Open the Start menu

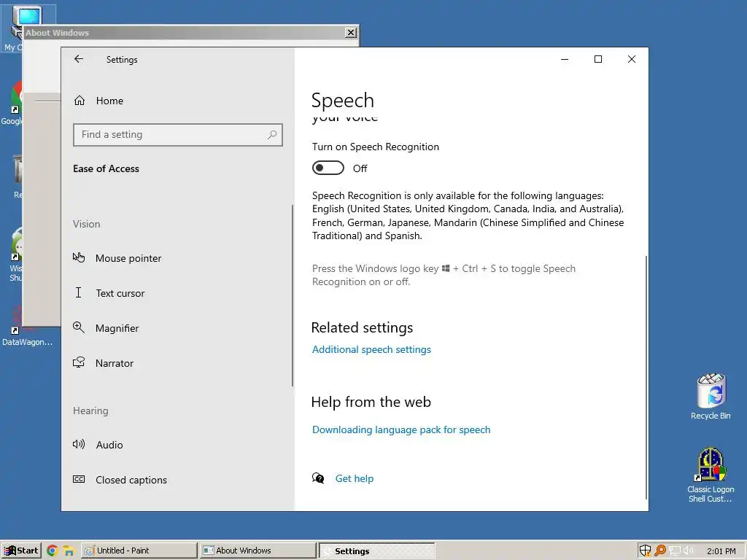pyautogui.click(x=21, y=551)
